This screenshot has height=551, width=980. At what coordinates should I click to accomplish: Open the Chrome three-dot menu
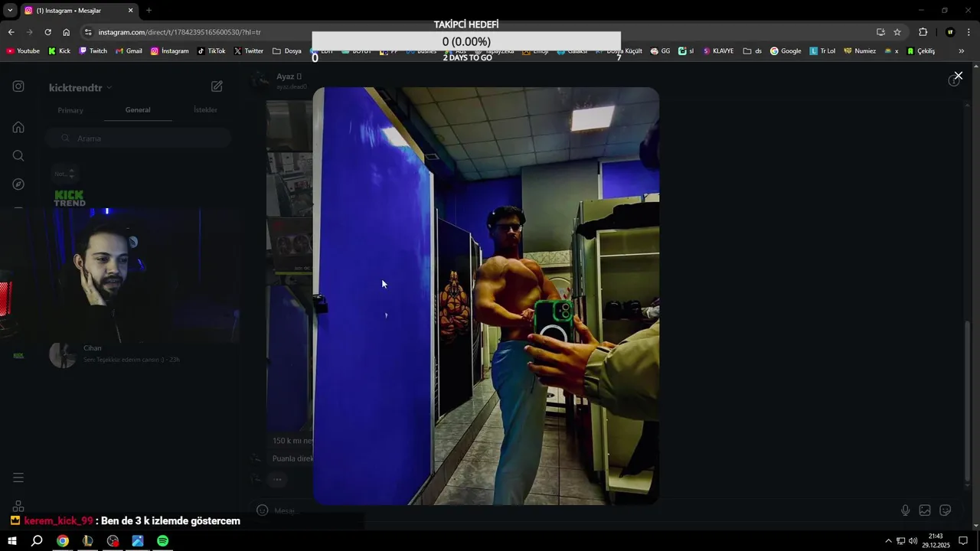click(969, 32)
